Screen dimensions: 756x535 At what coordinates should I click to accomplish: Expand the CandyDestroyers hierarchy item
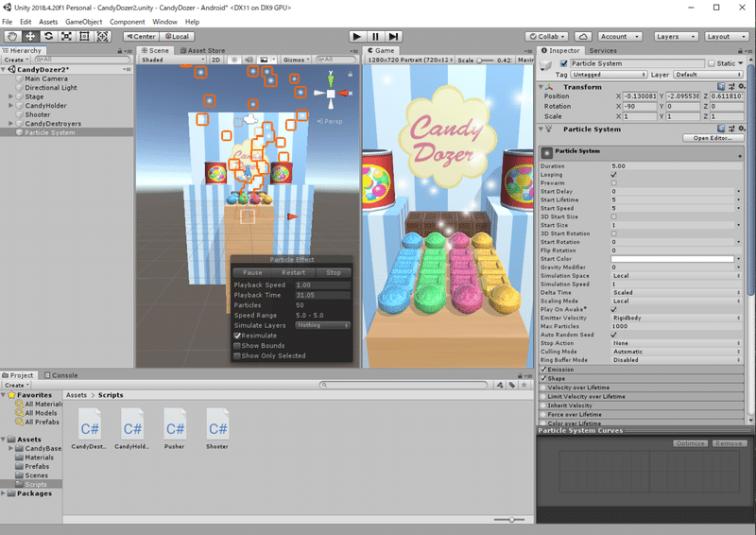pos(10,123)
